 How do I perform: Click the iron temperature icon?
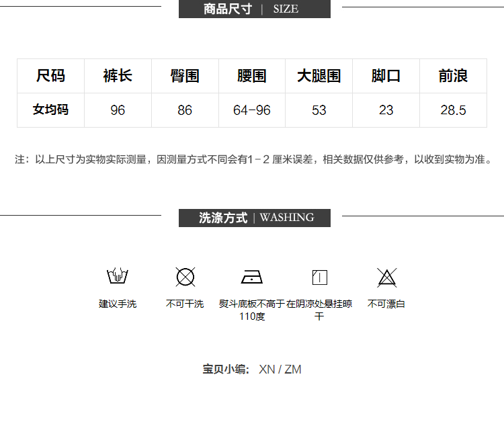(252, 277)
